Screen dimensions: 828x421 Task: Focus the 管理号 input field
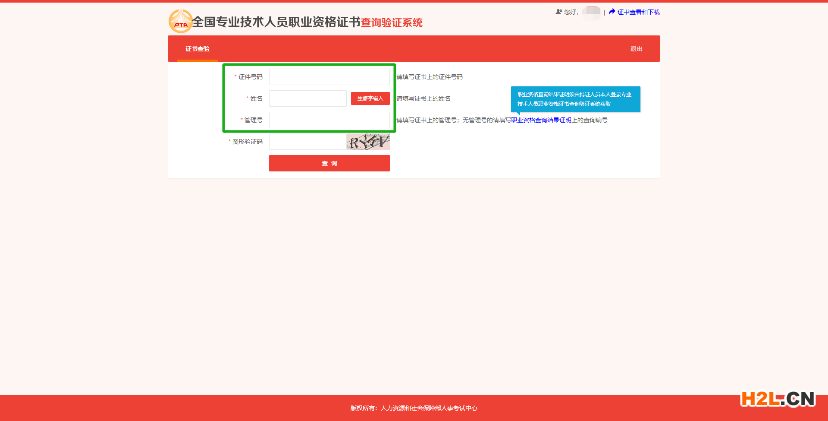point(330,120)
